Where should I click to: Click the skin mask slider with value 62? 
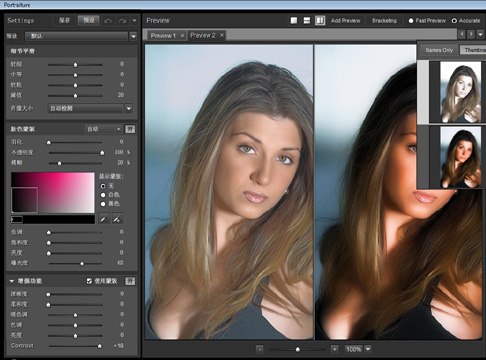coord(75,263)
